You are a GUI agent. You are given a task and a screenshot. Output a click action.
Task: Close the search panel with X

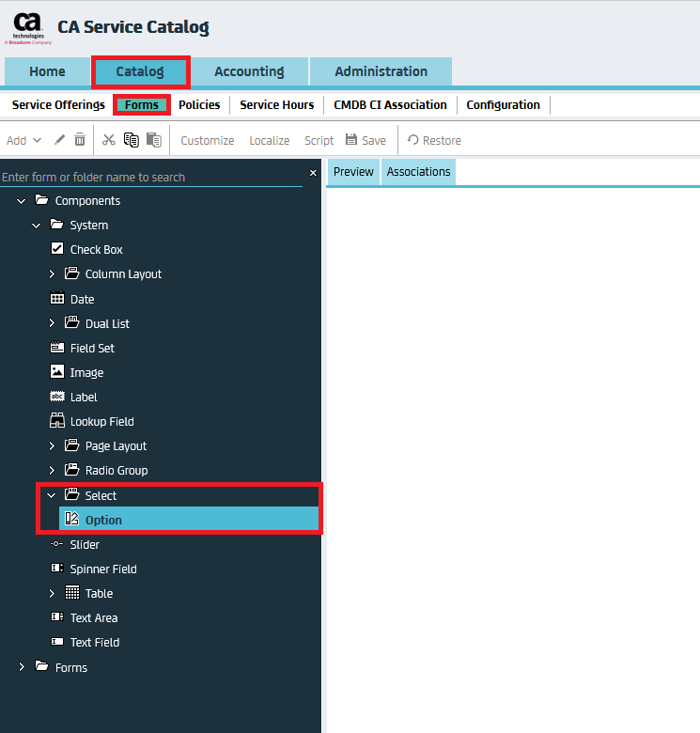click(313, 173)
